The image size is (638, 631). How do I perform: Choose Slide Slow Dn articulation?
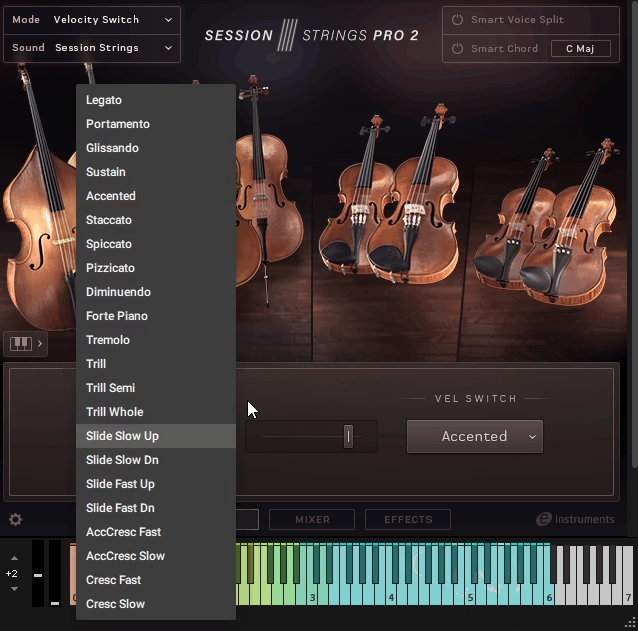click(x=156, y=460)
